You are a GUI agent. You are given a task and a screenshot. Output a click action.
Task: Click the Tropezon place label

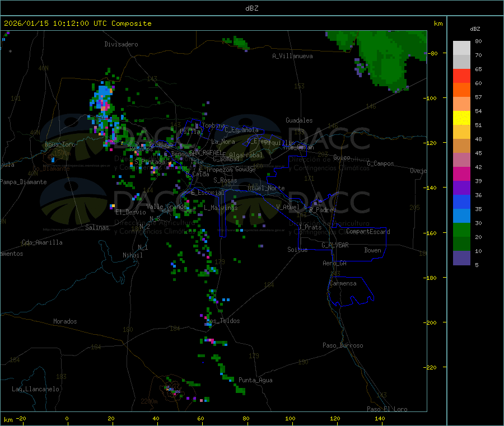tap(220, 170)
